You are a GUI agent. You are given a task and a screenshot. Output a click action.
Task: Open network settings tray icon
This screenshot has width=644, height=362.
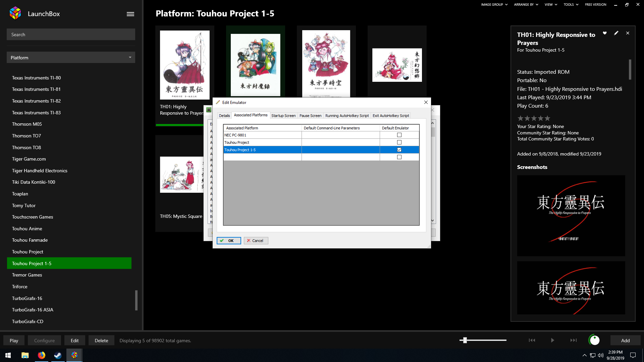pos(593,355)
